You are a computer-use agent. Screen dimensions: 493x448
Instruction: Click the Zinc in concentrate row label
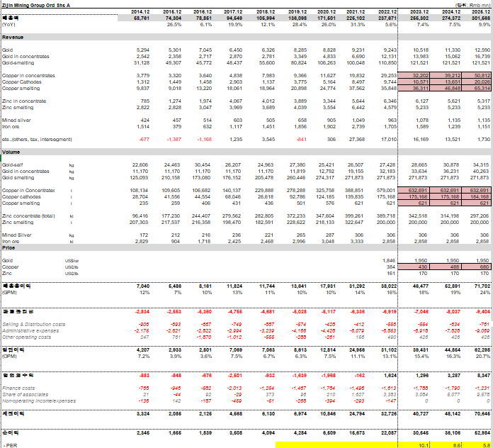click(24, 101)
